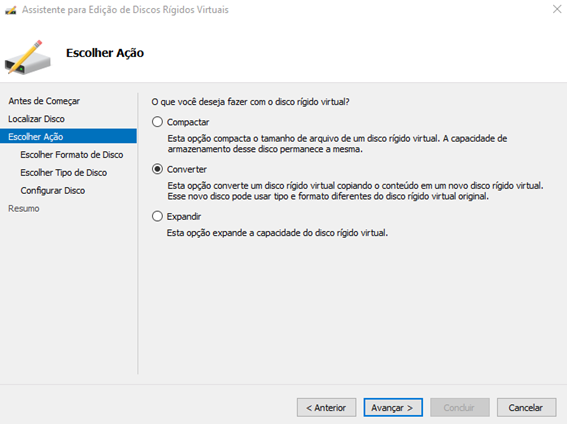Click the Expandir option label text

pos(184,217)
